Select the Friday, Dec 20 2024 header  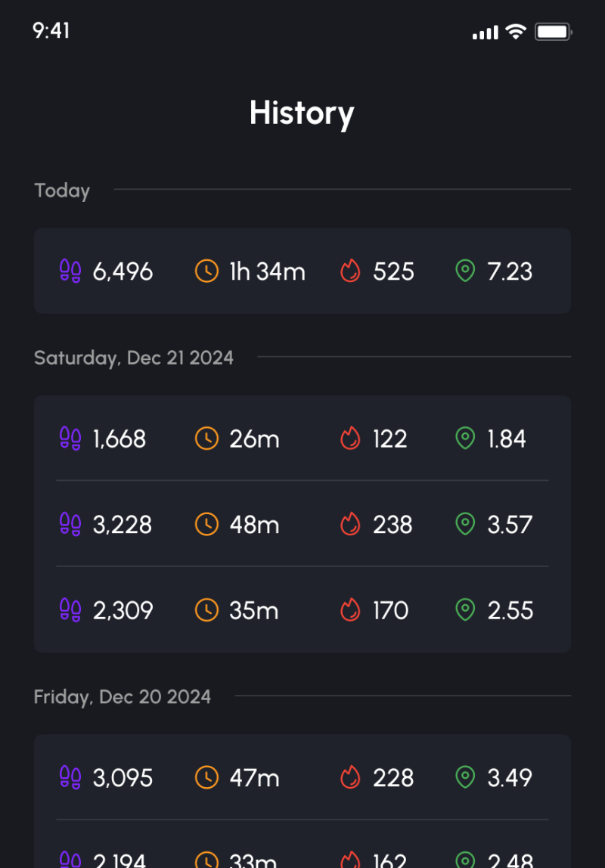click(123, 696)
